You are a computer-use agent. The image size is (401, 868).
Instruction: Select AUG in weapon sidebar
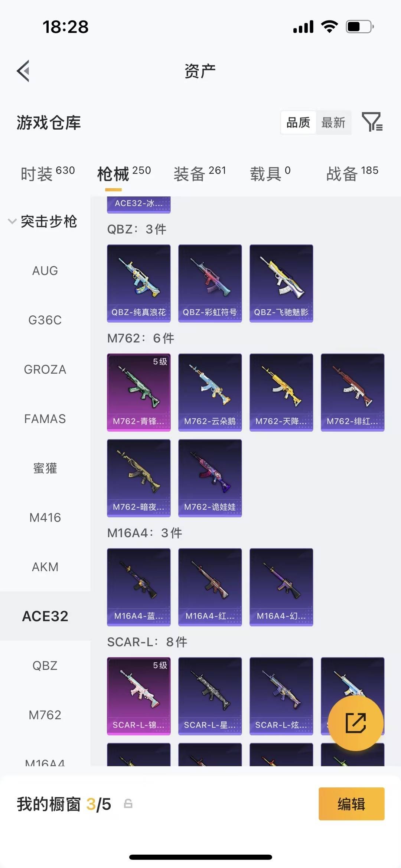(45, 271)
